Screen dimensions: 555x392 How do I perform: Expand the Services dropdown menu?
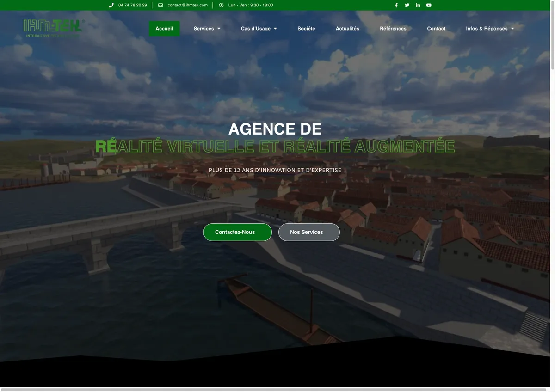click(207, 29)
